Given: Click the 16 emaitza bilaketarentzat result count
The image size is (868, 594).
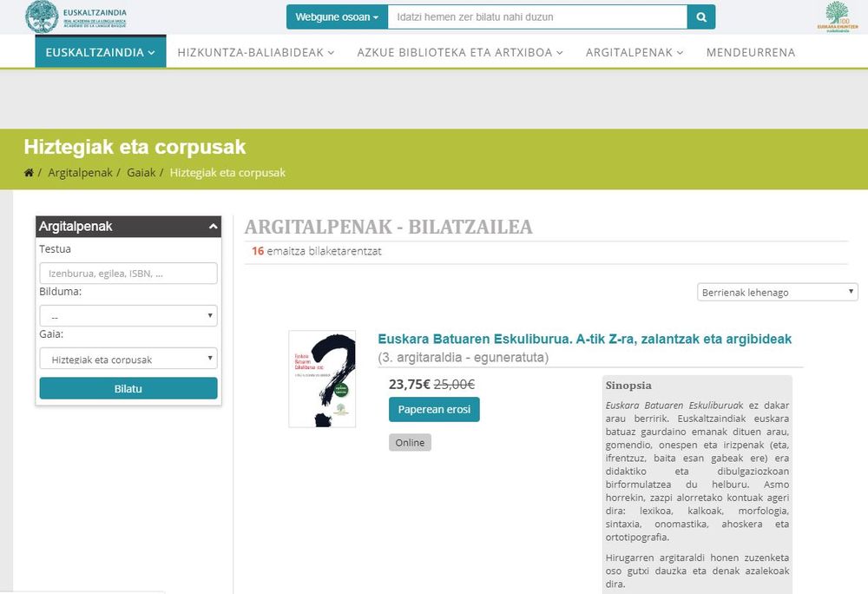Looking at the screenshot, I should pos(317,251).
